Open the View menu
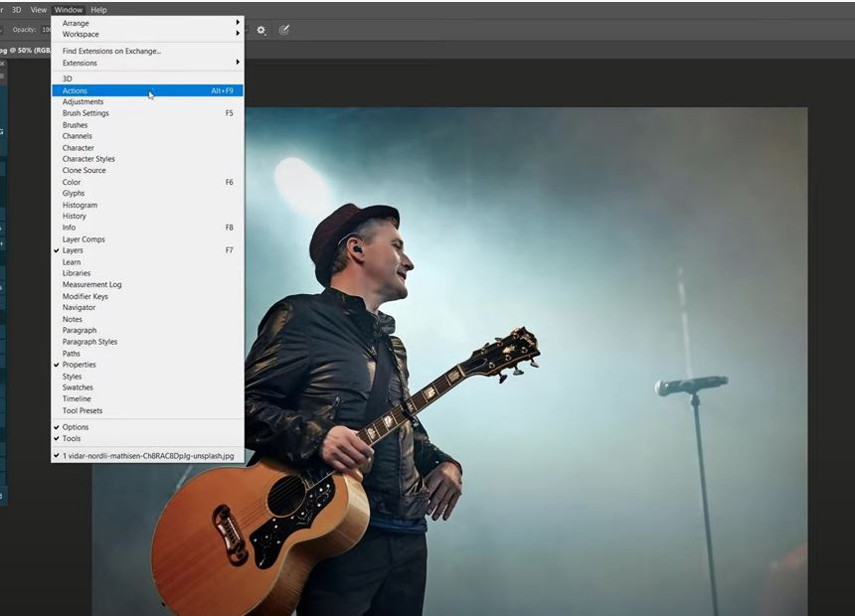This screenshot has width=855, height=616. [39, 10]
